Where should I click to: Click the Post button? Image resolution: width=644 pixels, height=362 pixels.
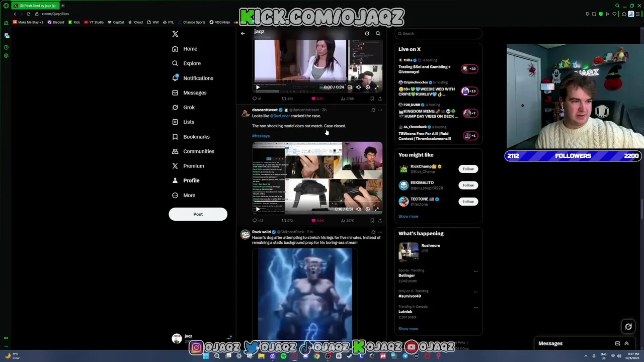click(x=198, y=214)
